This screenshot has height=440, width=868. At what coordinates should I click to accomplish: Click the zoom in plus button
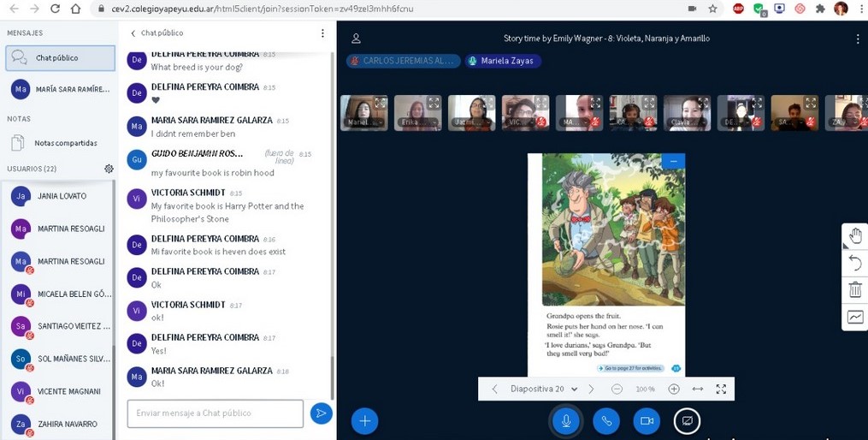[x=674, y=389]
